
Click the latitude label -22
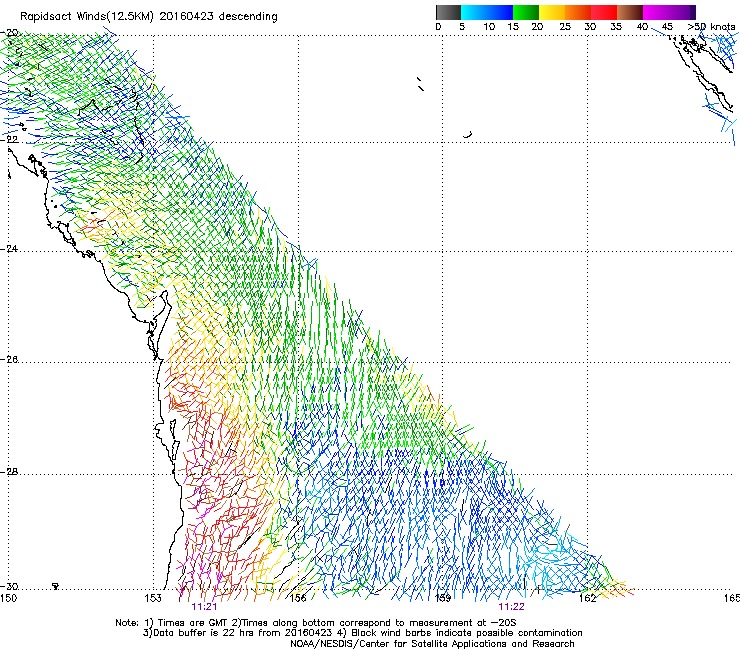coord(10,140)
